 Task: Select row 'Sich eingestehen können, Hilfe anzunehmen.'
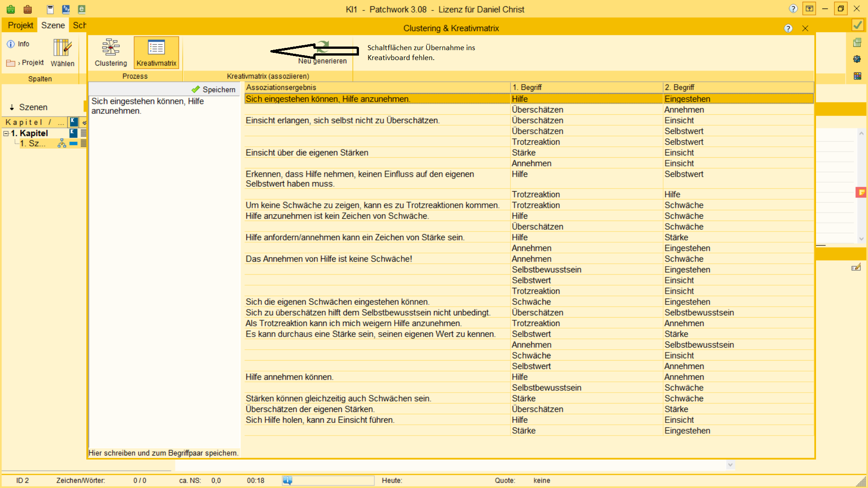point(529,99)
